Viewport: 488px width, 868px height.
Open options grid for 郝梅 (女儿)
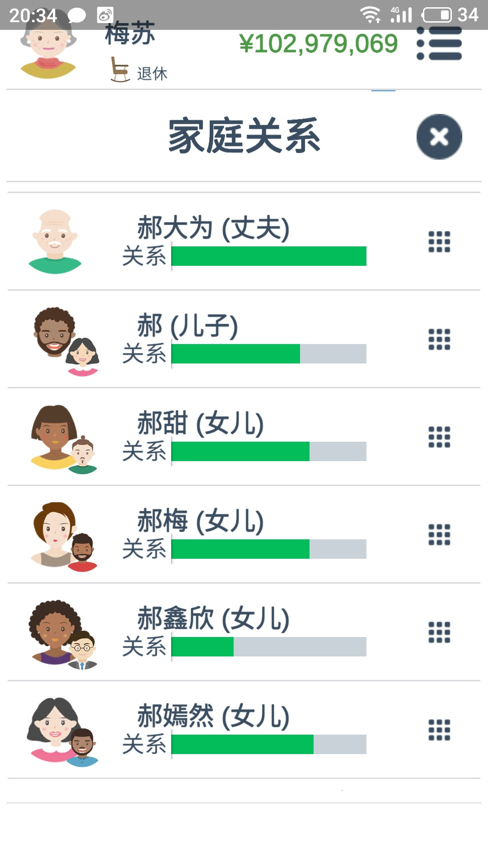[439, 535]
